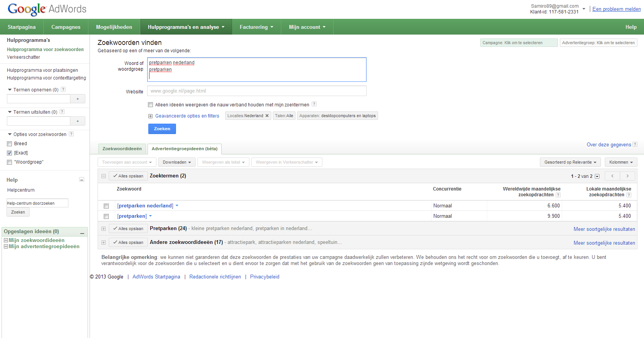
Task: Collapse the Termen uitsluiten section
Action: click(10, 112)
